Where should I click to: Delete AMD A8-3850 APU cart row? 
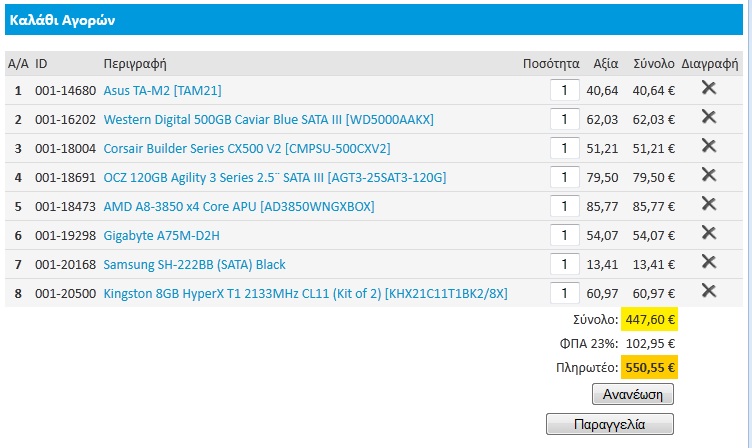tap(709, 204)
